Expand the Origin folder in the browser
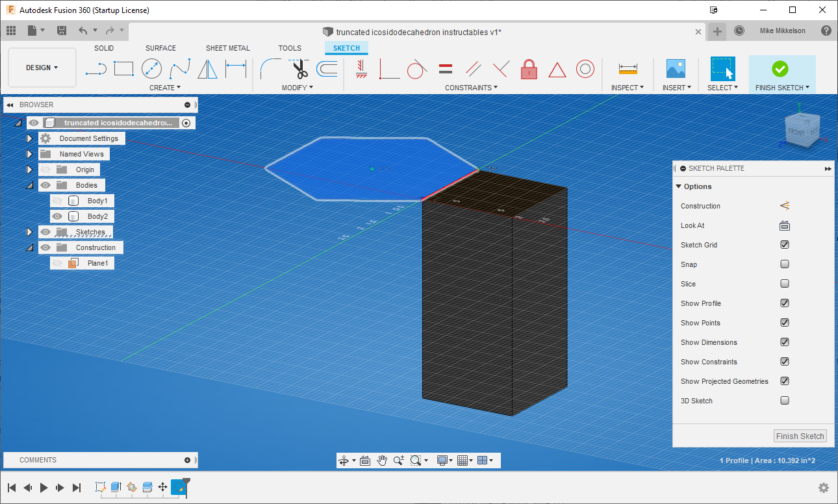The image size is (838, 504). [x=29, y=169]
